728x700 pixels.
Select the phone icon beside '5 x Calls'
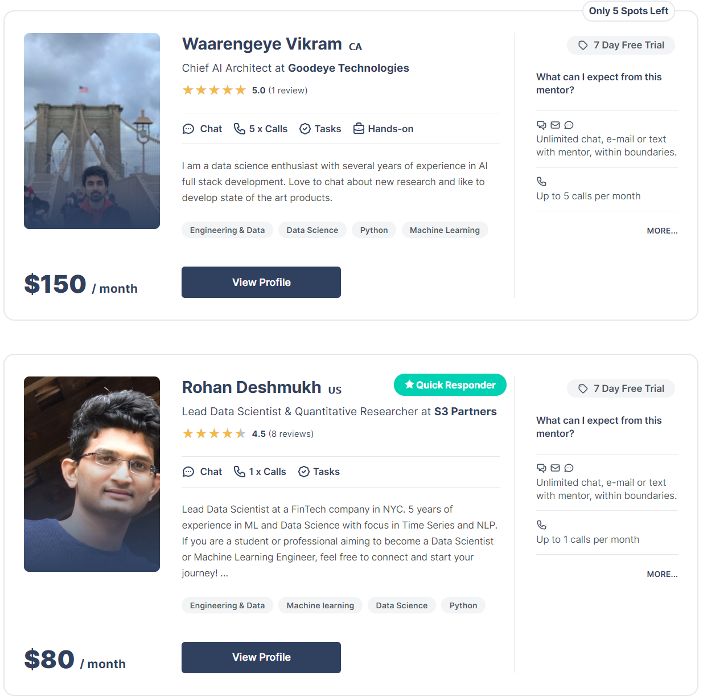(x=239, y=128)
